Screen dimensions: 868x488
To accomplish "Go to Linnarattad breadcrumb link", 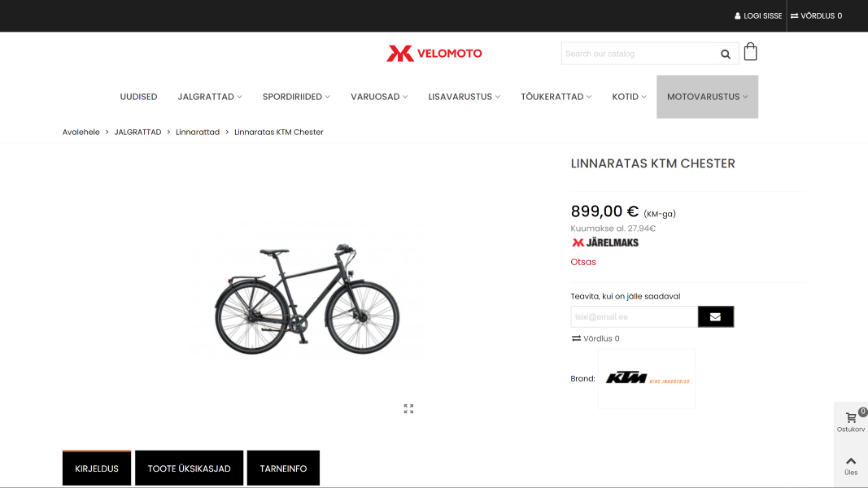I will click(x=198, y=132).
